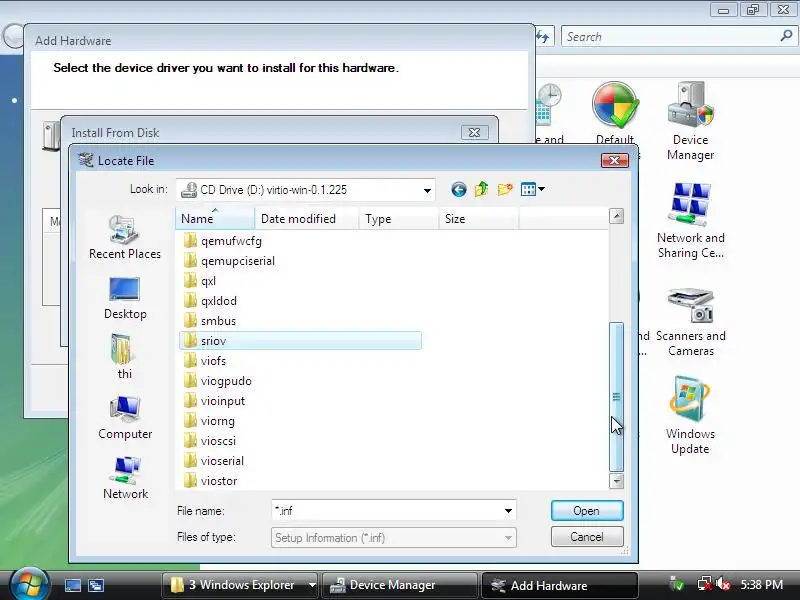Click Switch between windows quick launch icon
800x600 pixels.
(96, 585)
